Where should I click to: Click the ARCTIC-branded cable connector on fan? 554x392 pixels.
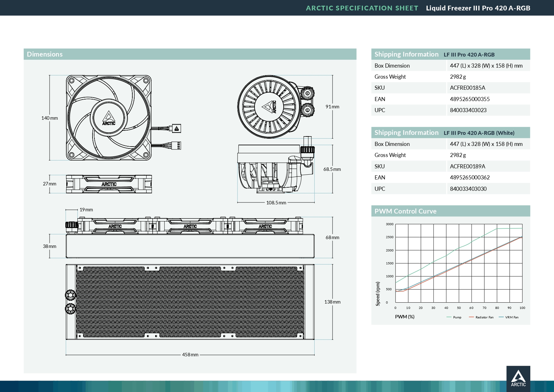[x=176, y=128]
